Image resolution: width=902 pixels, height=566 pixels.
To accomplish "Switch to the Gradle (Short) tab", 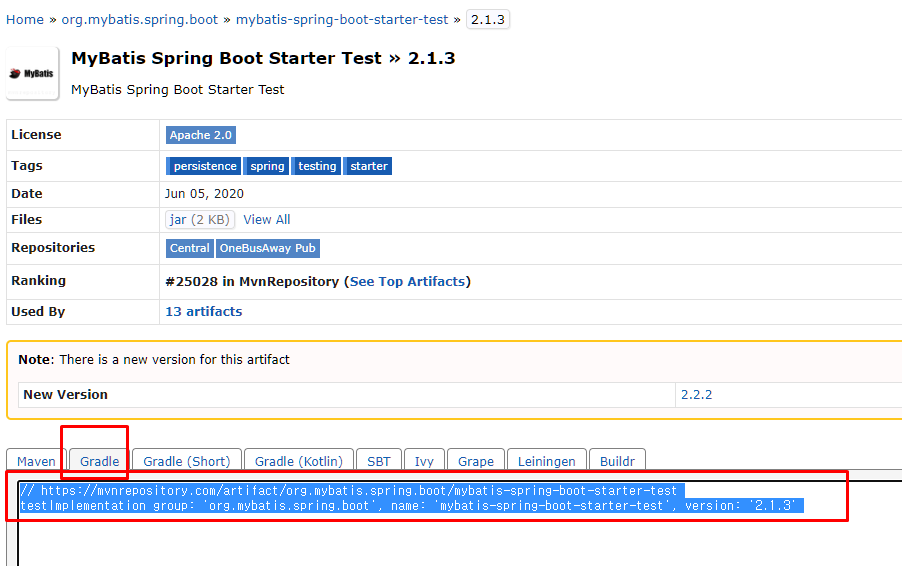I will (x=186, y=461).
